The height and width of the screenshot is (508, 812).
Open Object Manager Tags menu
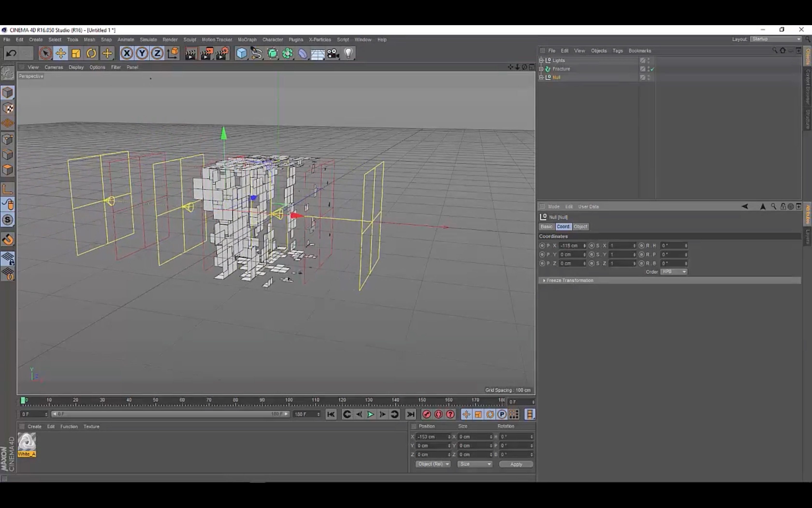617,51
